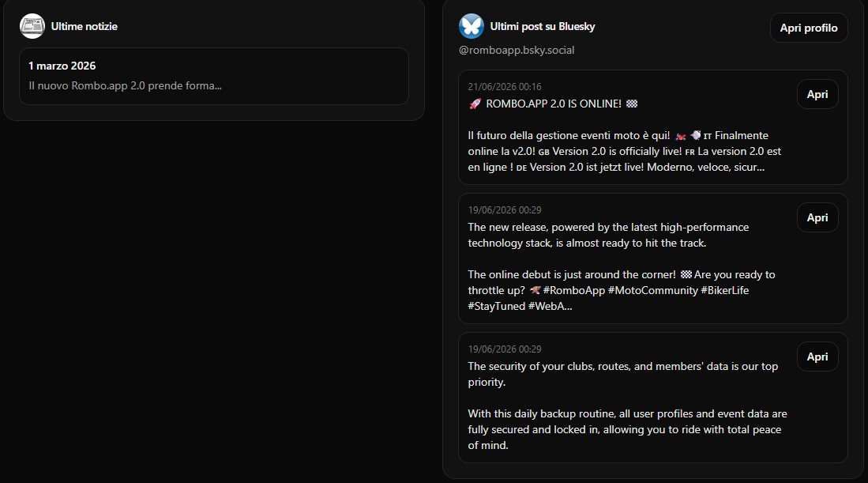Click the Bluesky butterfly logo icon
This screenshot has height=483, width=868.
[471, 26]
